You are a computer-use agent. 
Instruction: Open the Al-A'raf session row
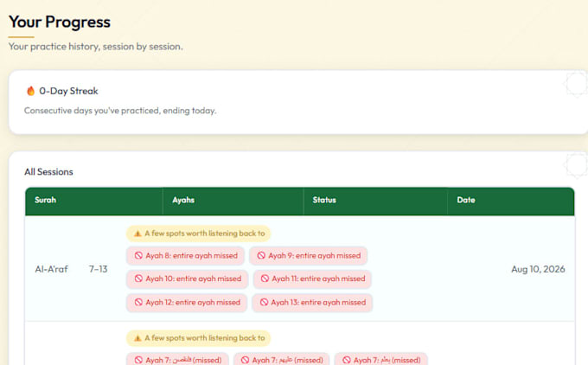[300, 269]
